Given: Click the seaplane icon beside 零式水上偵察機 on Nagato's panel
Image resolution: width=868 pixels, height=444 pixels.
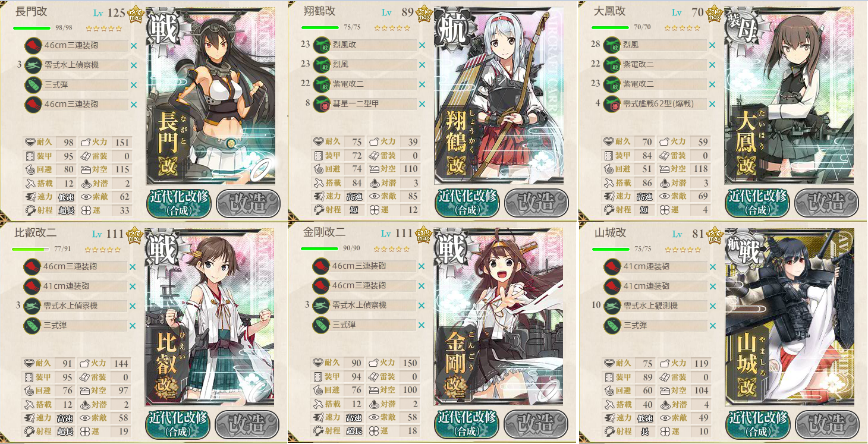Looking at the screenshot, I should [x=33, y=65].
